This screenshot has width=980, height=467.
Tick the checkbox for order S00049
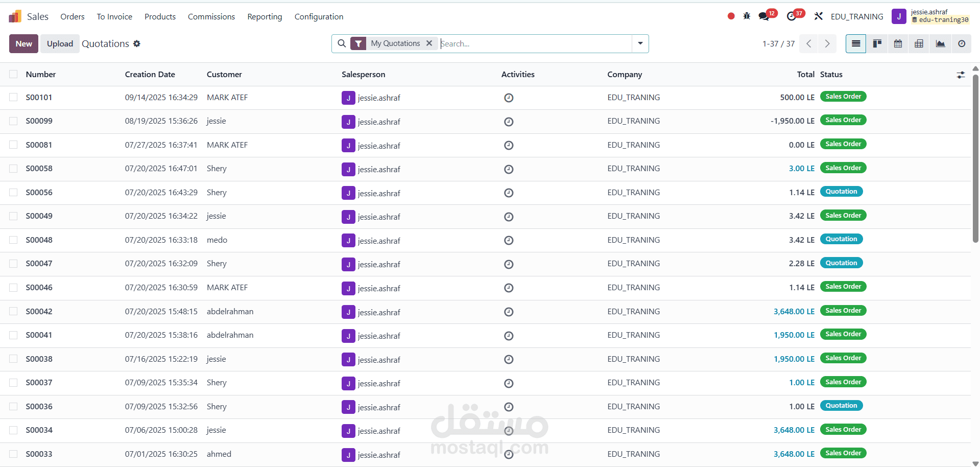(x=13, y=216)
